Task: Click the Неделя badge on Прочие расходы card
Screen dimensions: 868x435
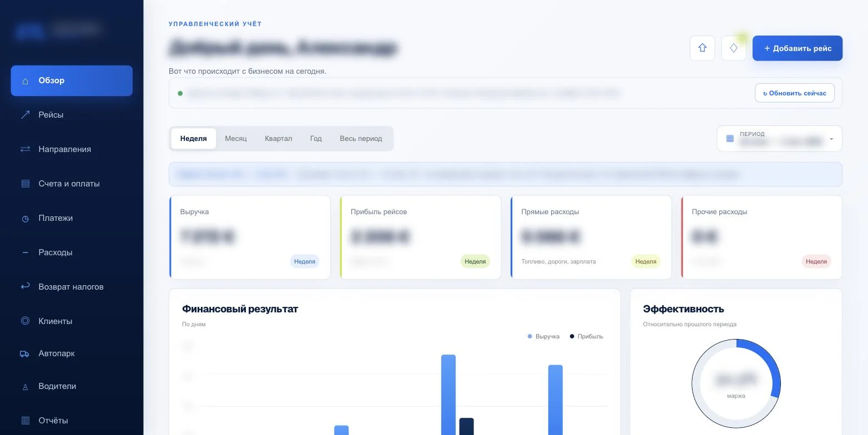Action: pos(816,261)
